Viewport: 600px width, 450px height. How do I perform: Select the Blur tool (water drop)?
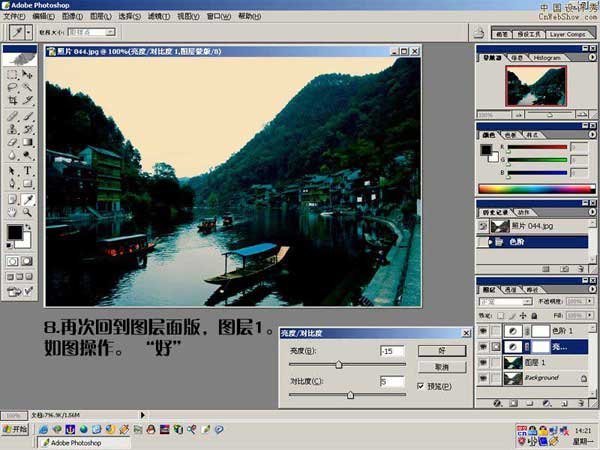click(12, 155)
